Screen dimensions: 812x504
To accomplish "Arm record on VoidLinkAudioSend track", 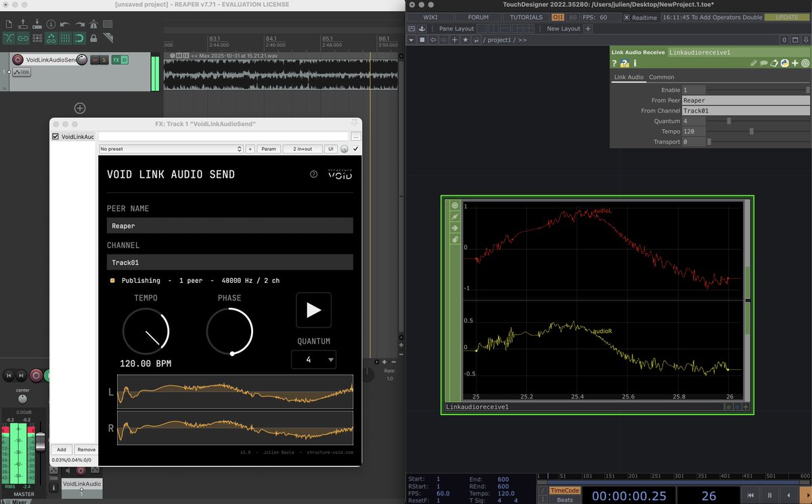I will pyautogui.click(x=18, y=60).
